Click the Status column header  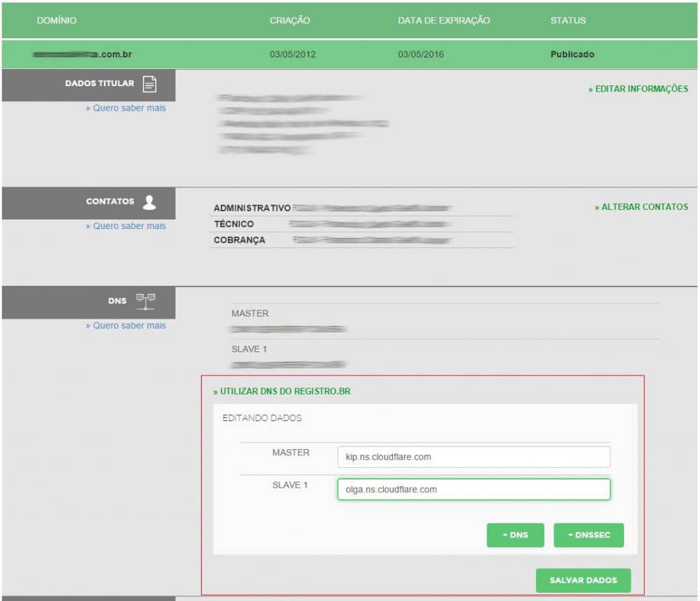pos(568,21)
